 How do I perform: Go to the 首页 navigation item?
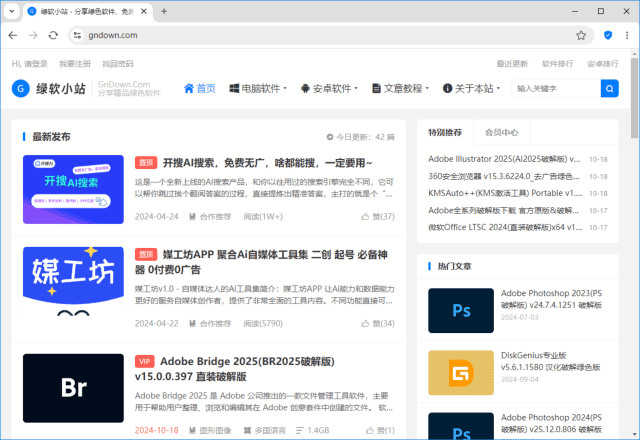(x=199, y=88)
